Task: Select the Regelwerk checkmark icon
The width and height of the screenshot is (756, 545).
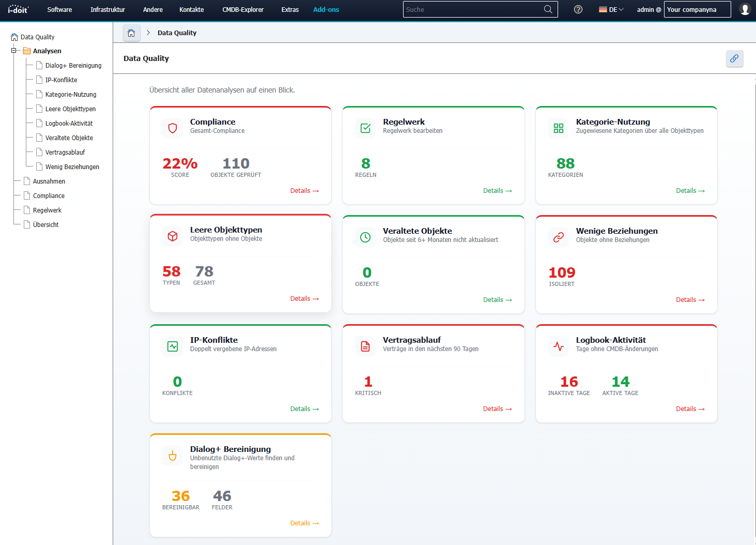Action: pos(365,128)
